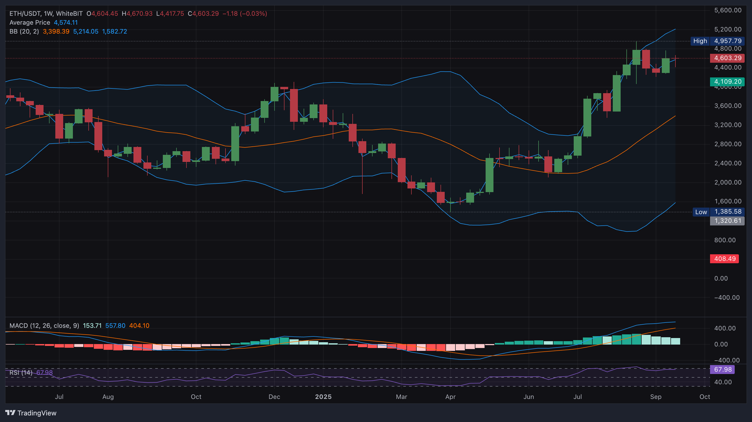
Task: Click the ETH/USDT symbol title
Action: [27, 14]
